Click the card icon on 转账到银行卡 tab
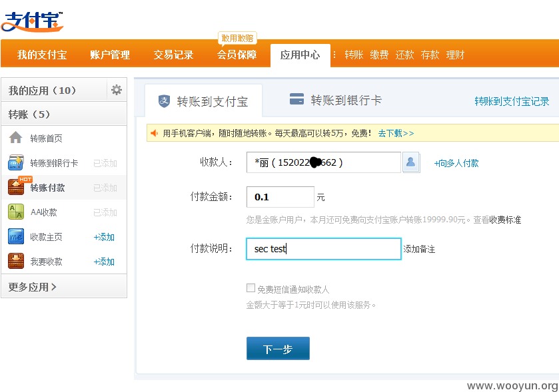The height and width of the screenshot is (392, 559). pos(296,99)
